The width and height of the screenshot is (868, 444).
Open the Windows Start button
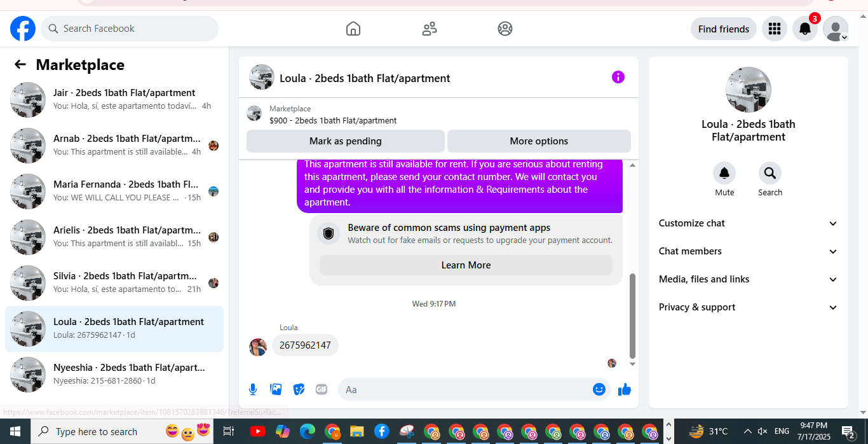(15, 431)
